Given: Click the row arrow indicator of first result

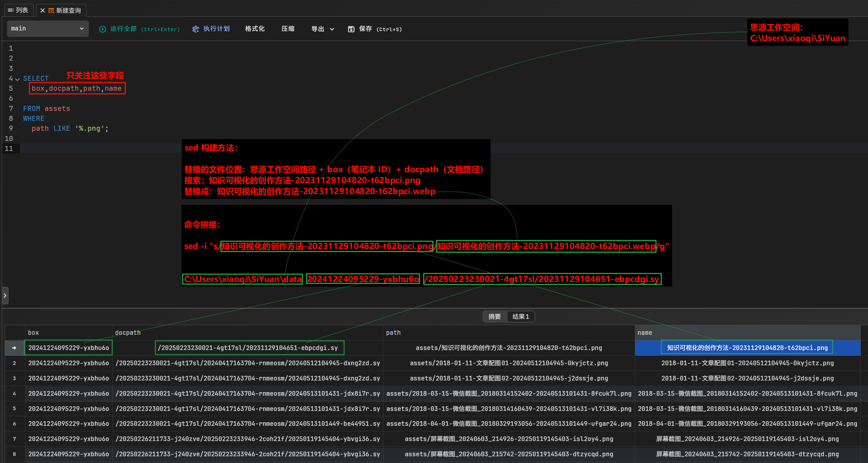Looking at the screenshot, I should click(x=14, y=348).
